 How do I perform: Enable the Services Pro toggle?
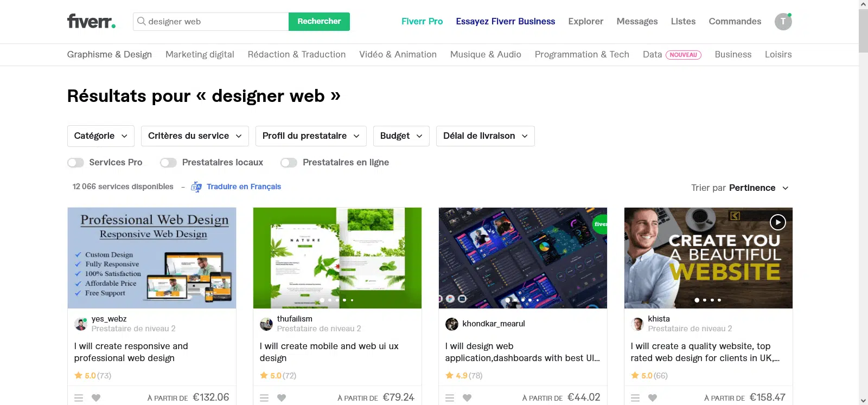pyautogui.click(x=75, y=163)
